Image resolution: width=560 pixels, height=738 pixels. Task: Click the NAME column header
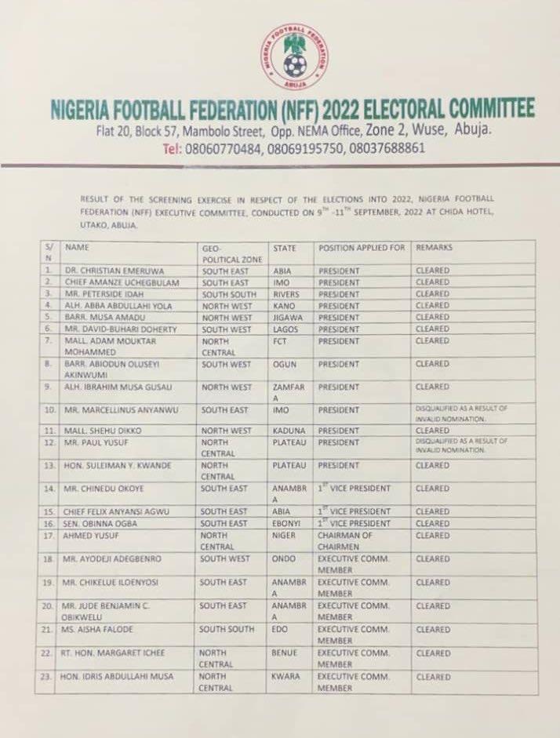[78, 247]
